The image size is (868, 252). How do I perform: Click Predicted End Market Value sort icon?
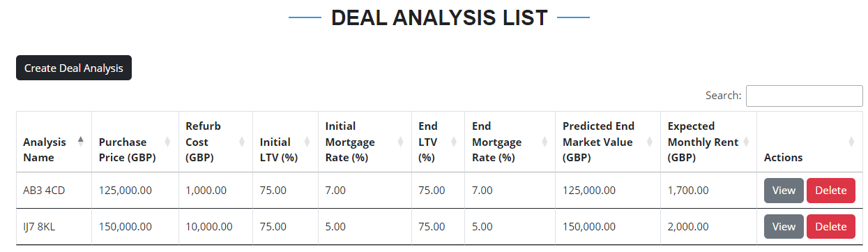[650, 142]
